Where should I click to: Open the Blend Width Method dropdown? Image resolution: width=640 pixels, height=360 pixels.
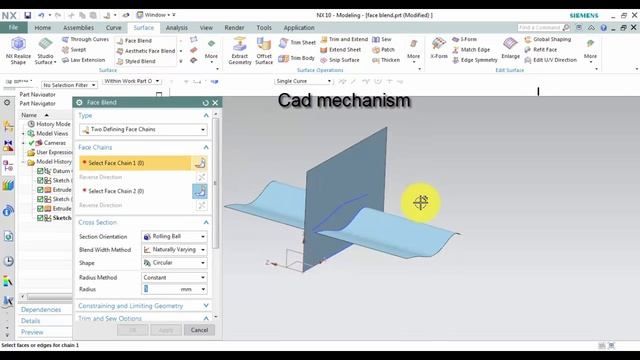click(x=174, y=249)
